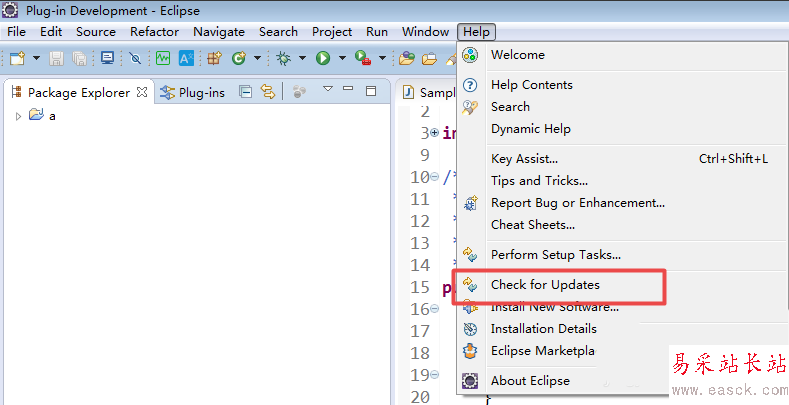Screen dimensions: 789x405
Task: Open the Source menu
Action: pos(96,32)
